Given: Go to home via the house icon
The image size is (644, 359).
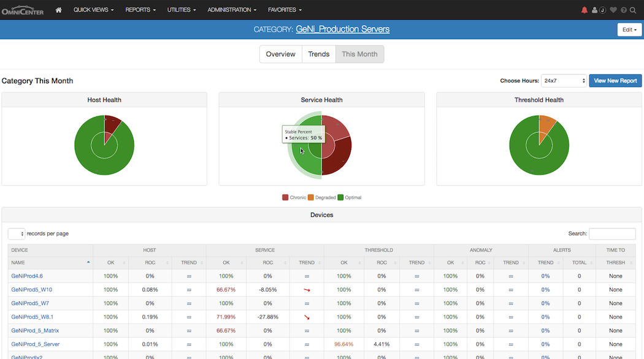Looking at the screenshot, I should pos(58,10).
